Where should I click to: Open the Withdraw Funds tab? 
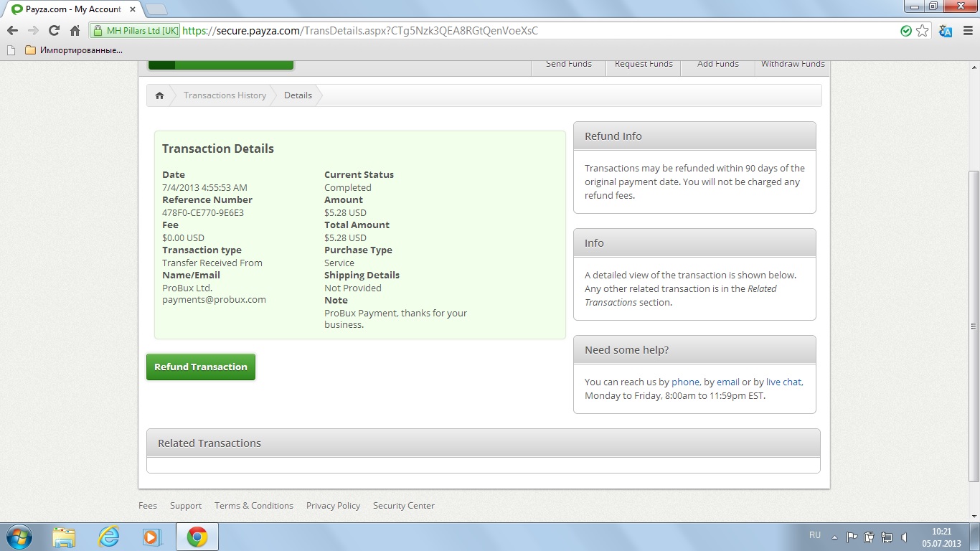(x=793, y=64)
